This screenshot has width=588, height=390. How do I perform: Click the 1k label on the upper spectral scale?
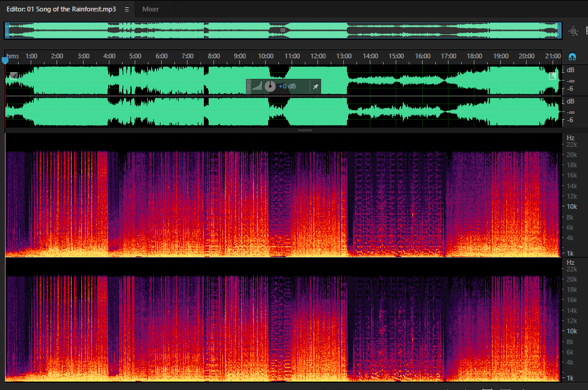(x=570, y=253)
